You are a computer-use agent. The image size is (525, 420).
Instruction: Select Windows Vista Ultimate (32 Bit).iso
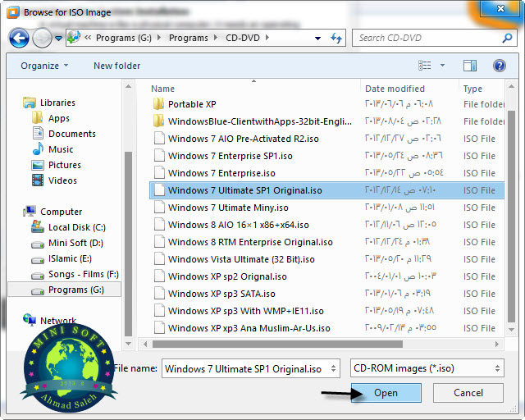[x=241, y=259]
